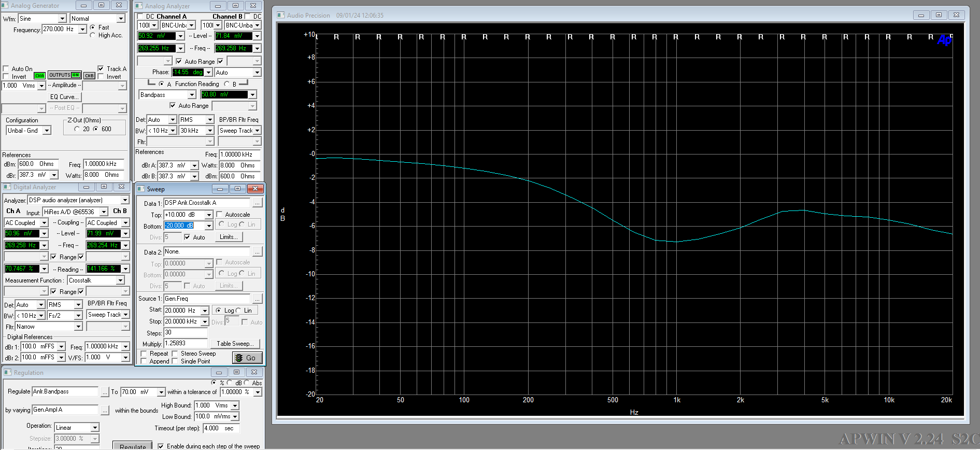Click the Limits... button for Data 1

coord(229,237)
